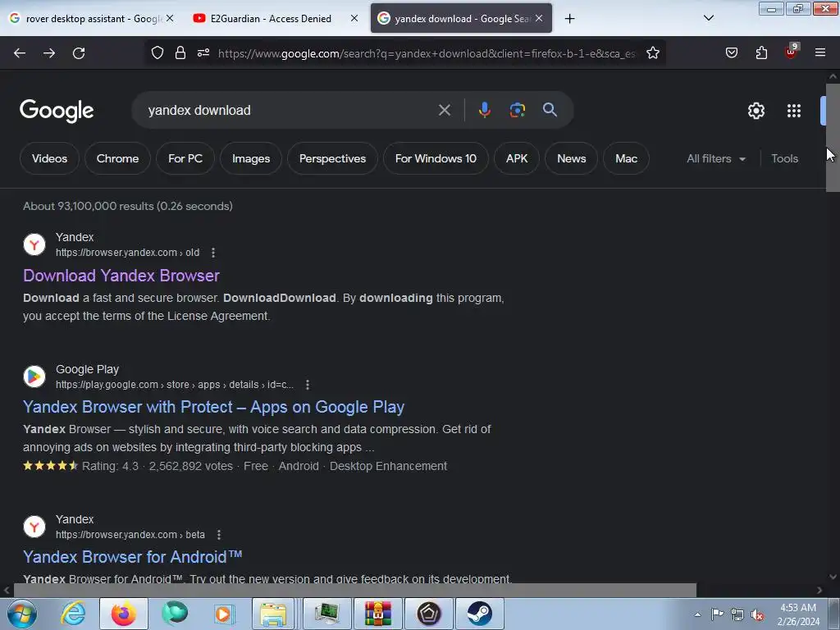840x630 pixels.
Task: Reload the page with the refresh icon
Action: coord(79,53)
